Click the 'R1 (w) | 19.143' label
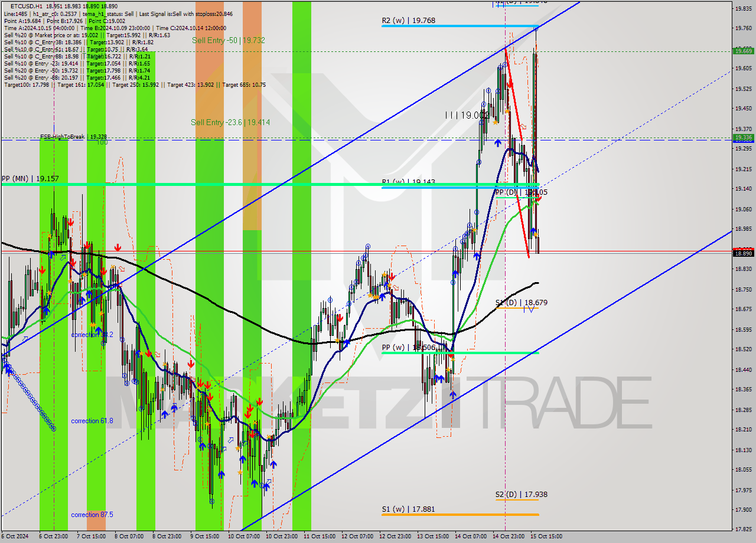 coord(409,182)
